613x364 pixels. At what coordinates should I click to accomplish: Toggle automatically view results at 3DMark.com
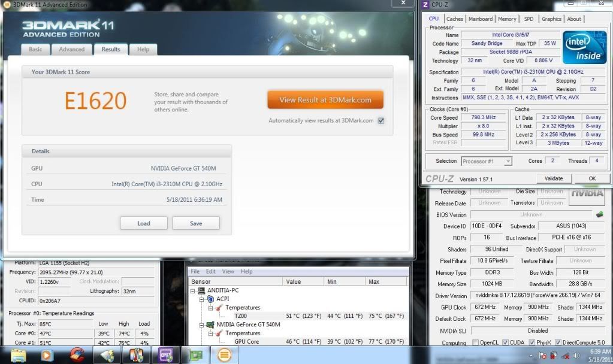click(381, 121)
